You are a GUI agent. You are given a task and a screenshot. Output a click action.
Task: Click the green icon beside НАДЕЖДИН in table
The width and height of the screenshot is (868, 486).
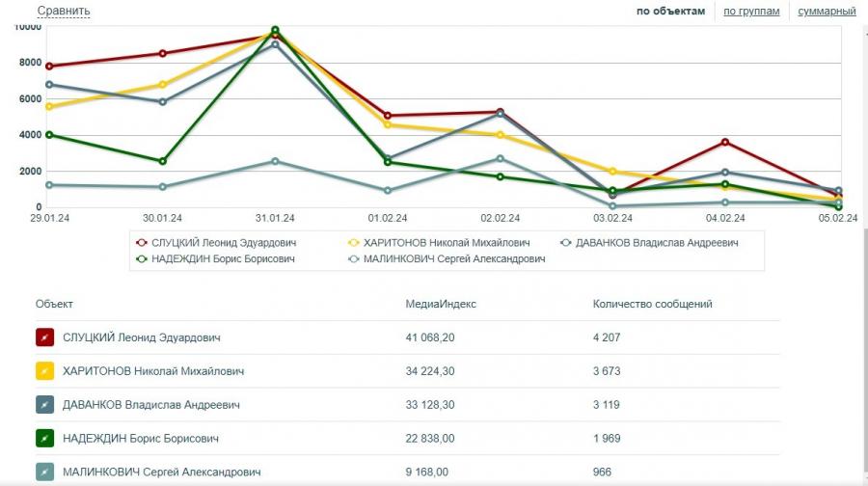pyautogui.click(x=44, y=439)
